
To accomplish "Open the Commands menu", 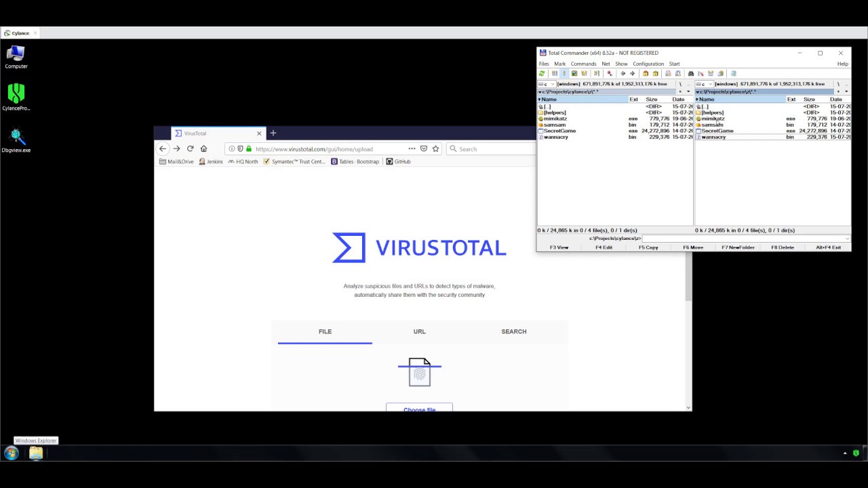I will pyautogui.click(x=583, y=64).
